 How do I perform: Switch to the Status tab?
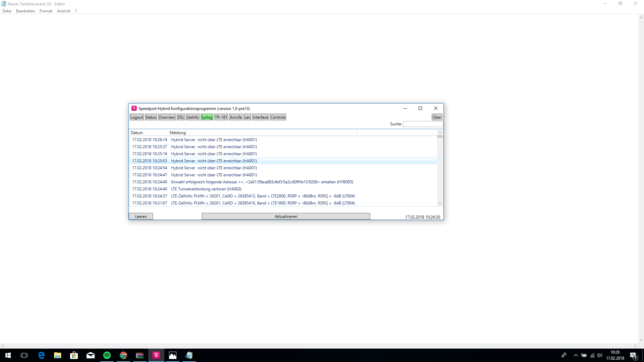click(x=151, y=117)
